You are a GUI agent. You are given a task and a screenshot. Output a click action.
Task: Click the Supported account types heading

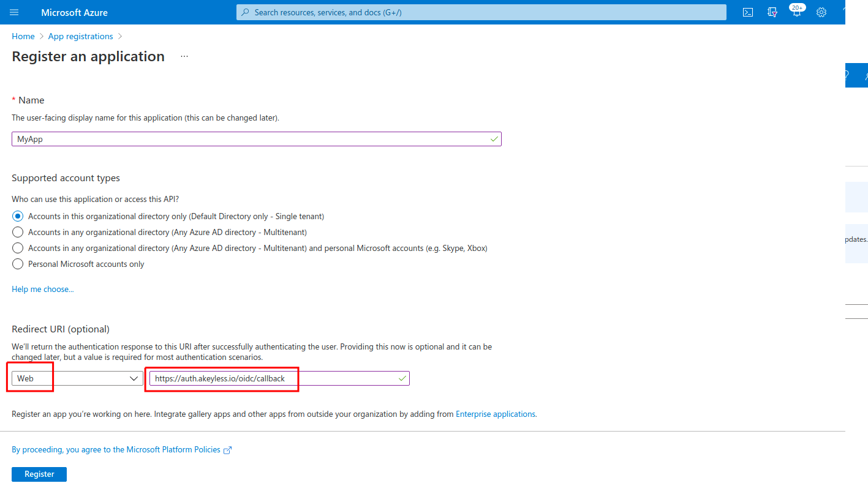coord(66,178)
